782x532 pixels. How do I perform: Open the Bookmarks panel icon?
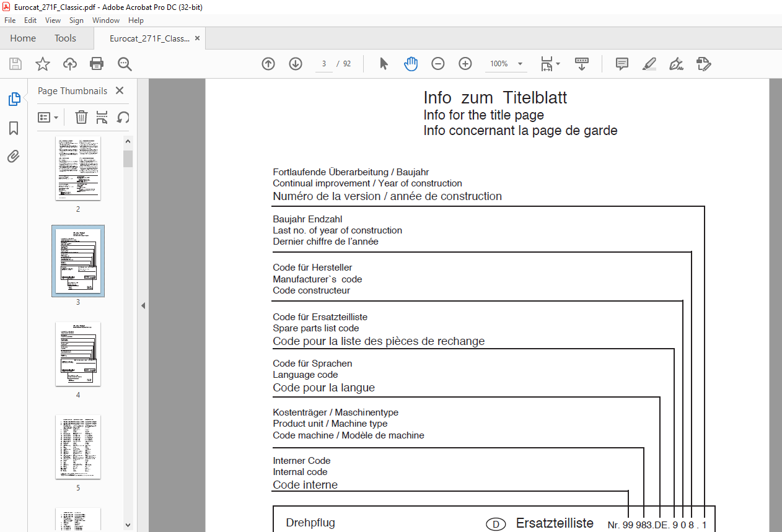coord(14,128)
